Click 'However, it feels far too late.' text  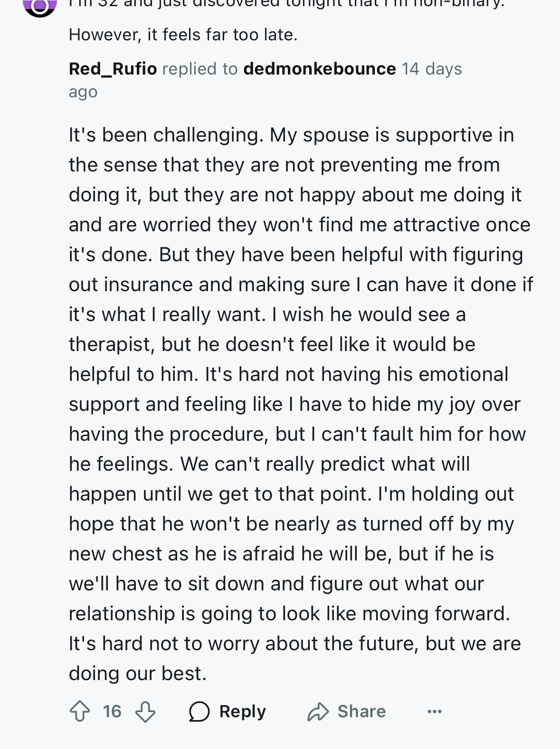coord(183,35)
